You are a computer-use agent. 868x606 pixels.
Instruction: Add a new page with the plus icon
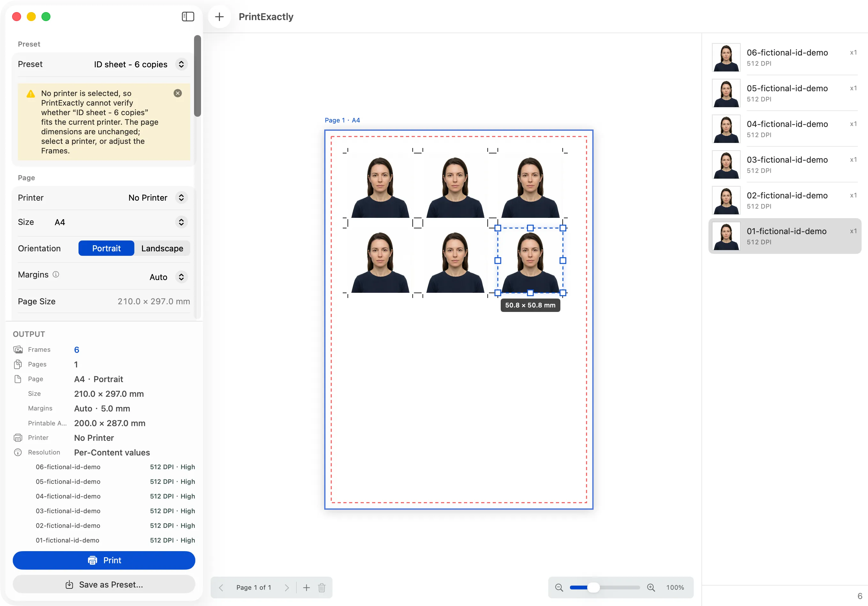(307, 588)
